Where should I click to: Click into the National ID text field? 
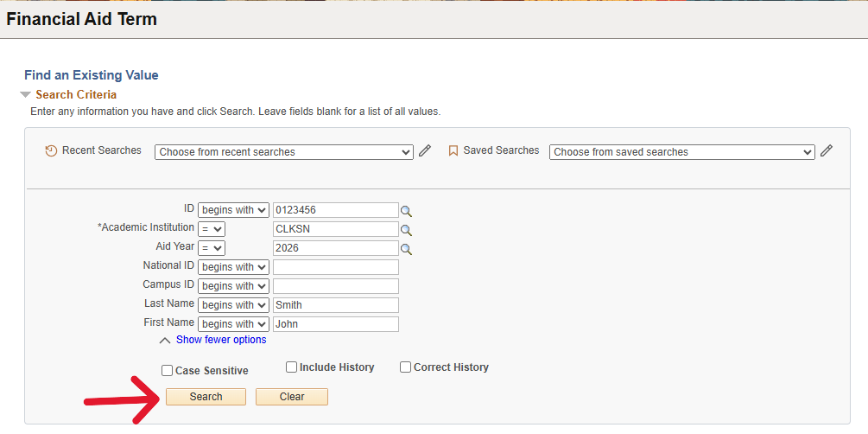pyautogui.click(x=336, y=267)
